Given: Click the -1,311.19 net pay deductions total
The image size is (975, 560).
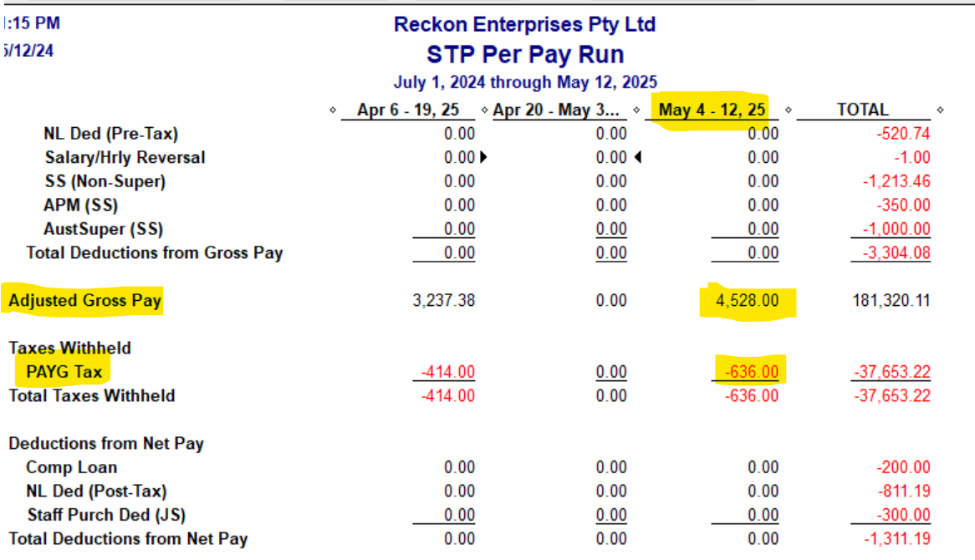Looking at the screenshot, I should tap(896, 539).
